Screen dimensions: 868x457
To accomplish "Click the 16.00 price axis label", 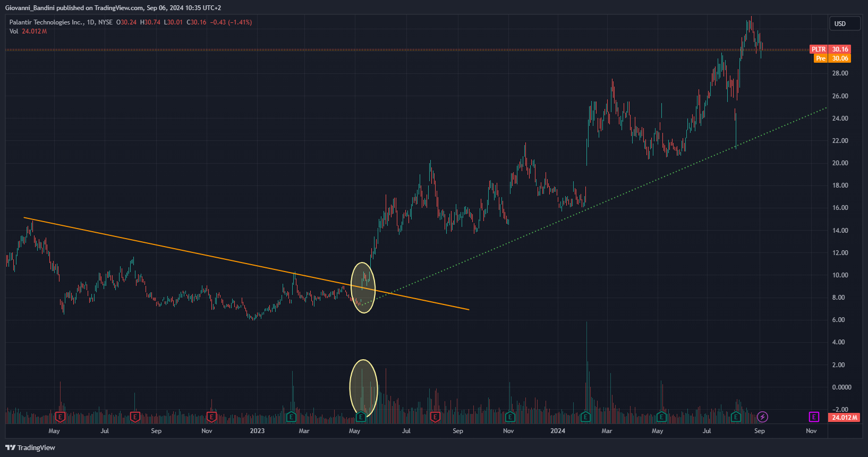I will click(x=840, y=208).
